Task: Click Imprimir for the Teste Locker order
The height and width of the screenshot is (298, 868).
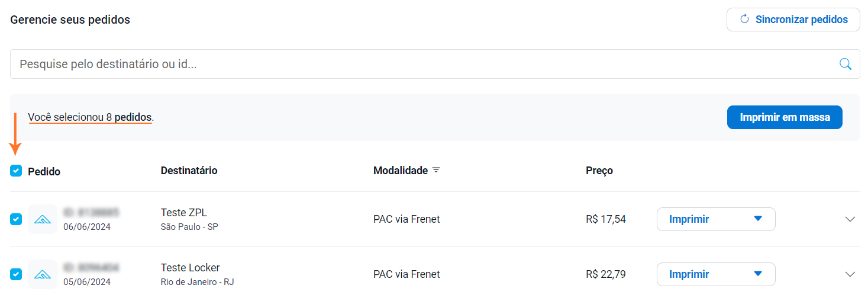Action: tap(689, 274)
